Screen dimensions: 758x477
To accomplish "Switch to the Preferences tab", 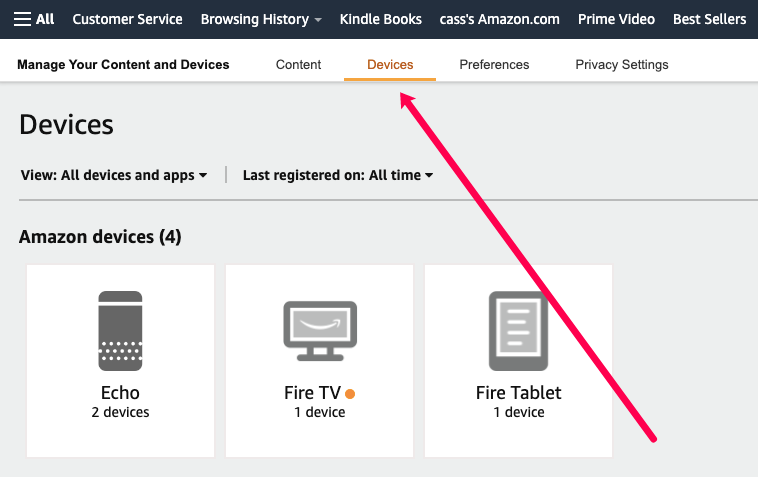I will [494, 65].
